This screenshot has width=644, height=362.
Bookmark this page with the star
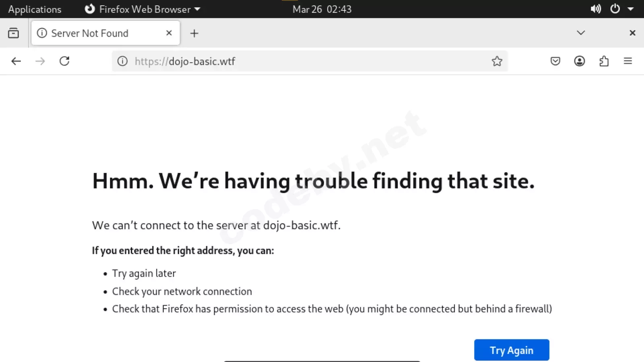[x=497, y=61]
